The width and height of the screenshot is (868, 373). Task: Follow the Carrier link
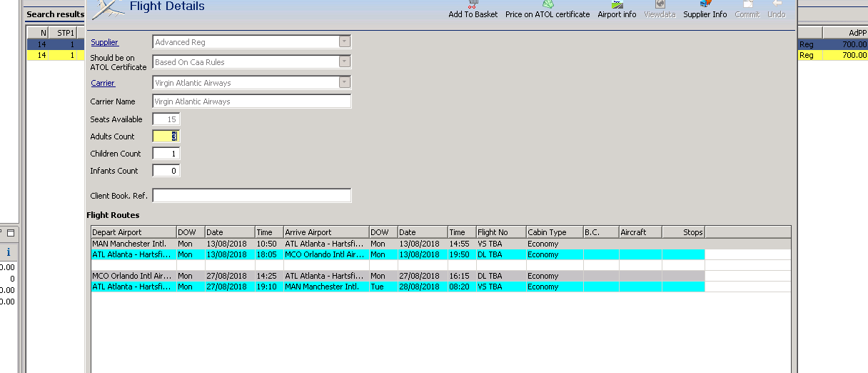(103, 83)
